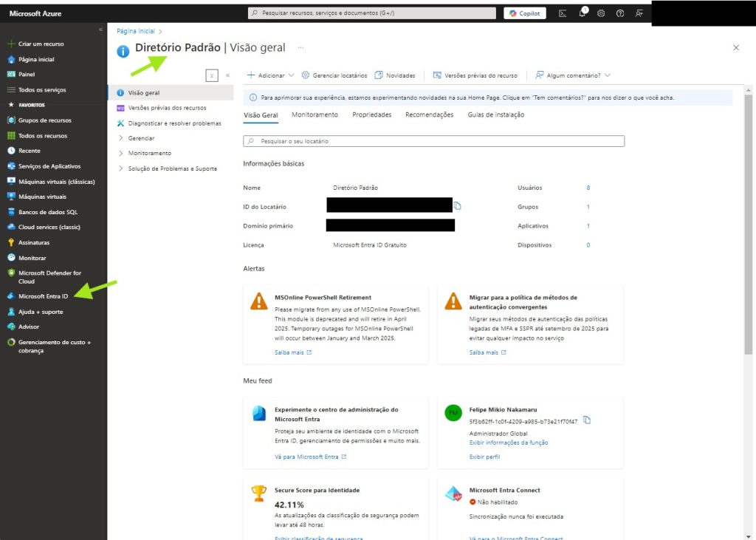Image resolution: width=756 pixels, height=540 pixels.
Task: Click Saiba mais under Migrar para a política
Action: coord(487,353)
